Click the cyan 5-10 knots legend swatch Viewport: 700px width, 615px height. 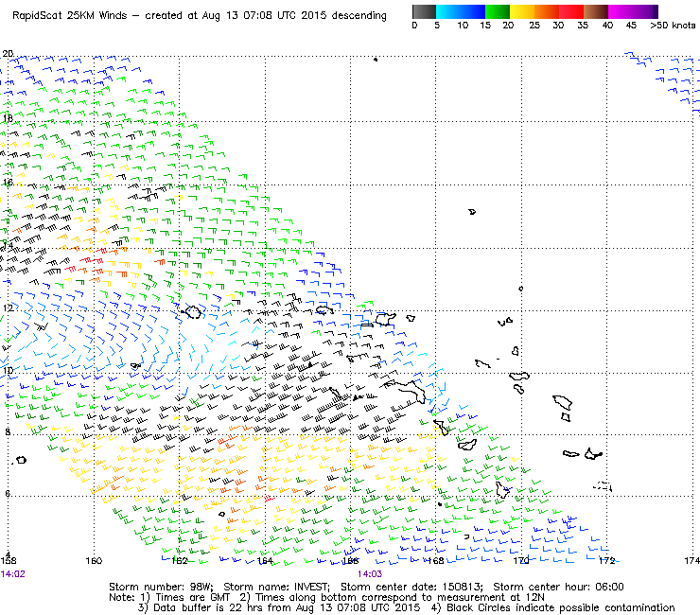pyautogui.click(x=448, y=11)
